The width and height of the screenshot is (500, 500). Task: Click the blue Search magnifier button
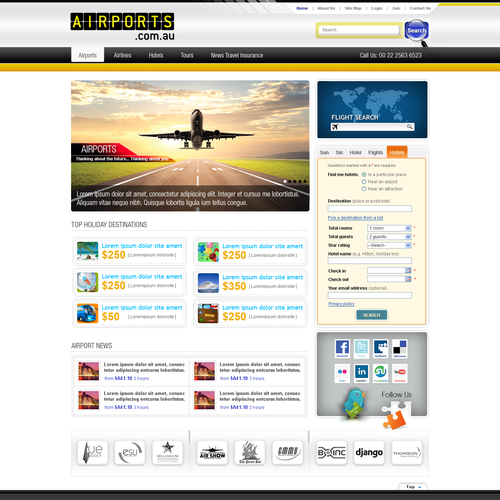(416, 31)
